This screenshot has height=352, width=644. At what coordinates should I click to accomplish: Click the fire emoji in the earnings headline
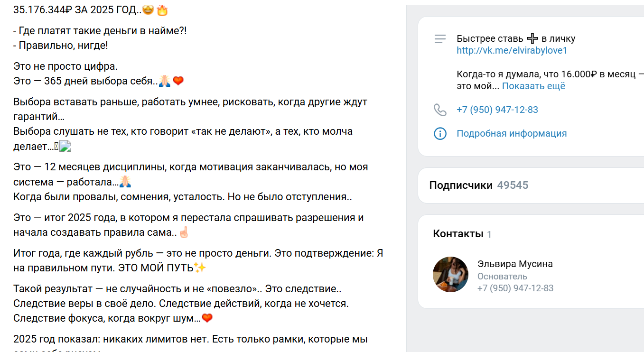point(162,9)
